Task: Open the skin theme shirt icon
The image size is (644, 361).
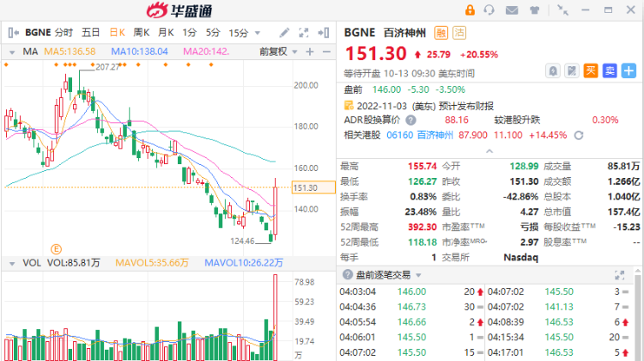Action: coord(534,10)
